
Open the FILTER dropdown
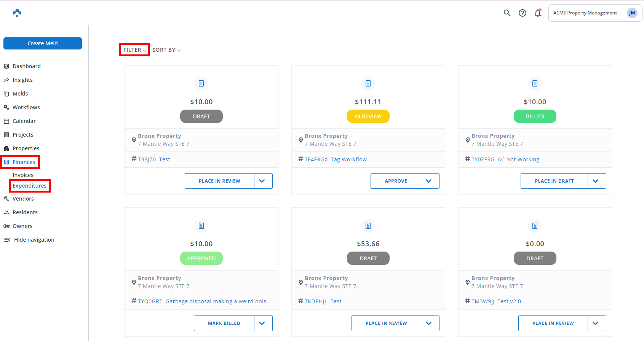(x=134, y=50)
